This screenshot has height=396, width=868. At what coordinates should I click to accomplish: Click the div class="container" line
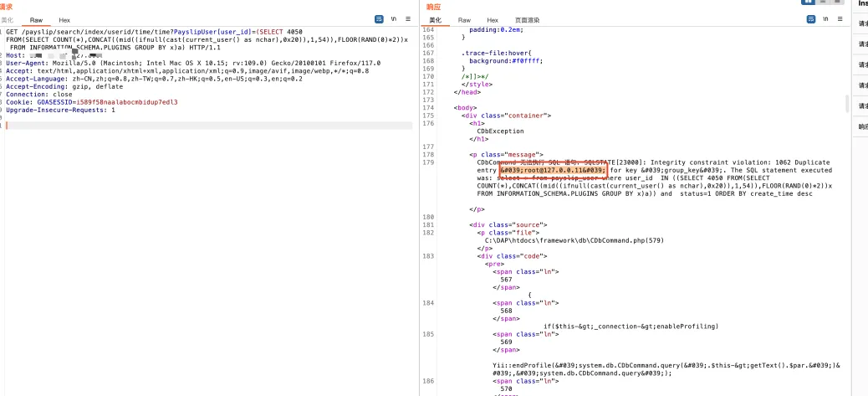coord(507,116)
